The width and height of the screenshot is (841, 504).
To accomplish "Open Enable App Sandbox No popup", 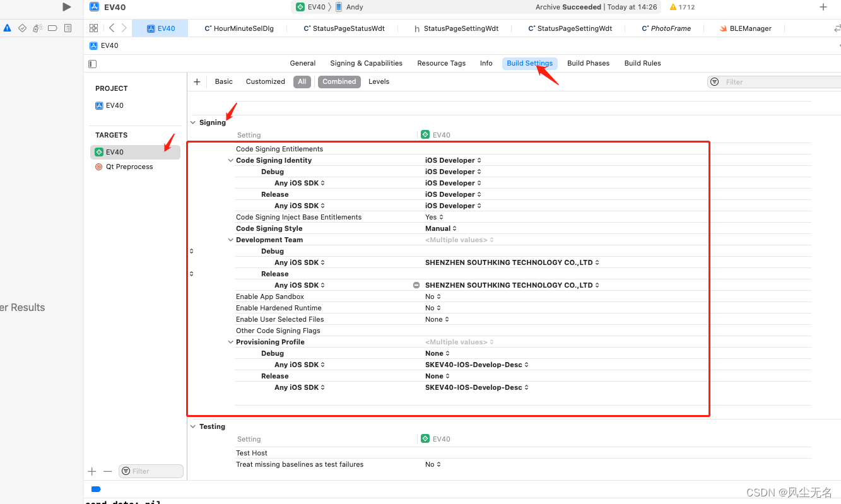I will tap(433, 296).
